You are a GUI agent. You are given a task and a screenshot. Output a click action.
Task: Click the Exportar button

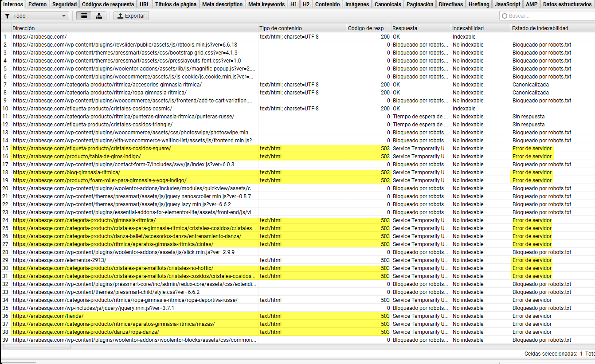pos(131,16)
